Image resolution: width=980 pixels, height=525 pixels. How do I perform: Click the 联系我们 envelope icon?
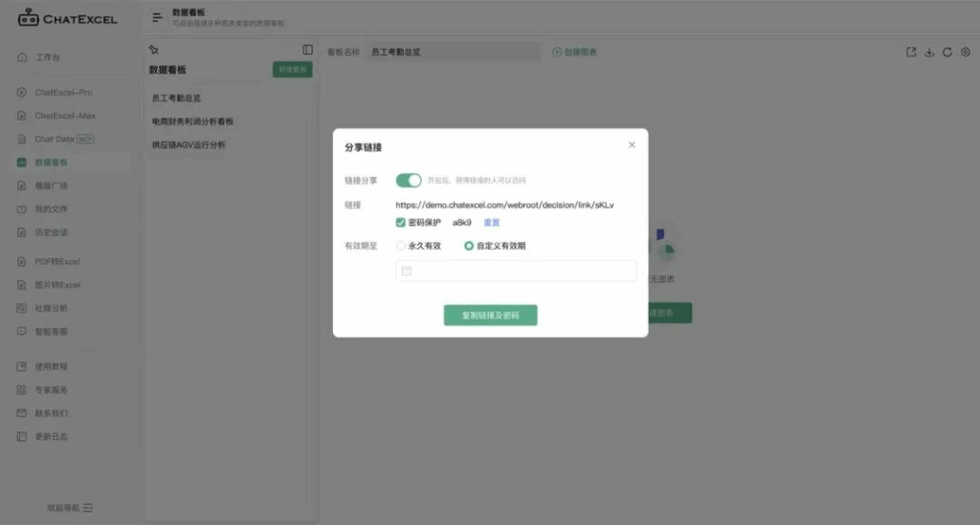(x=22, y=413)
